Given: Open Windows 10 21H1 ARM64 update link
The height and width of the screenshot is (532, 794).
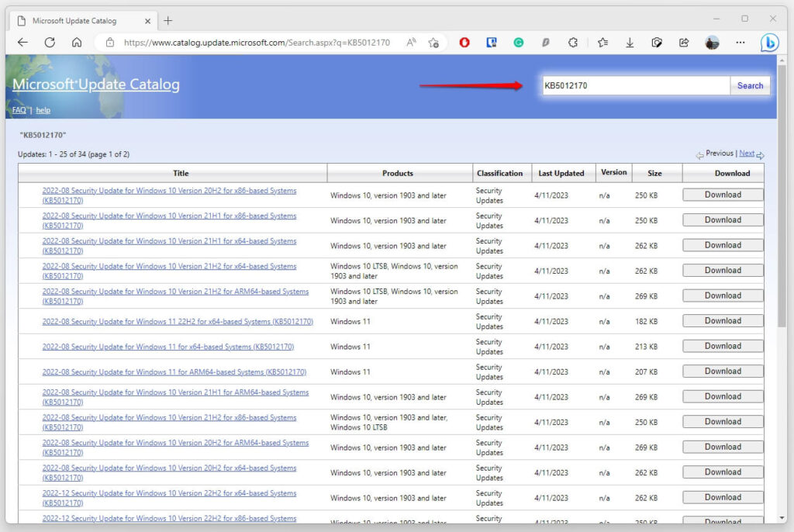Looking at the screenshot, I should click(x=175, y=397).
